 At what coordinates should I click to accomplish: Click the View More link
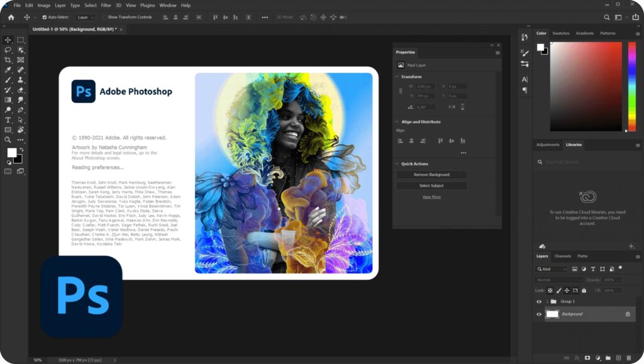431,197
